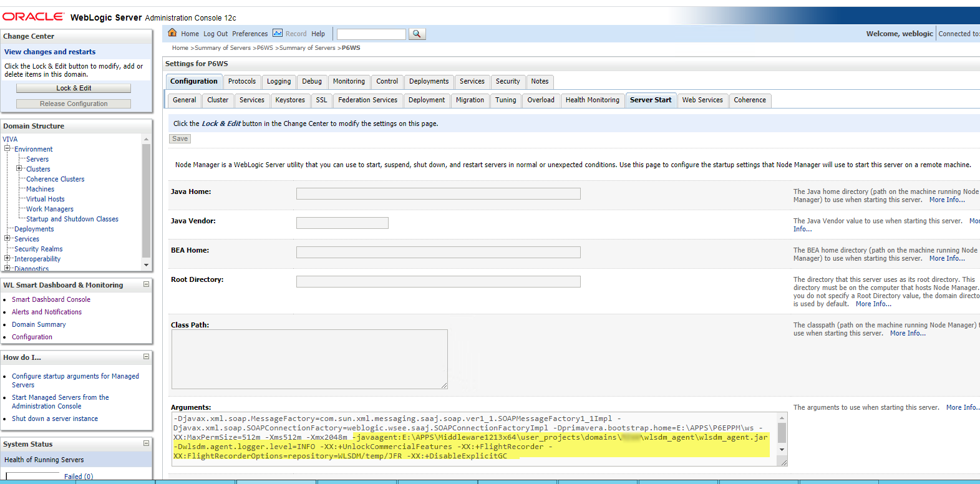The width and height of the screenshot is (980, 484).
Task: Open the Smart Dashboard Console link
Action: coord(51,299)
